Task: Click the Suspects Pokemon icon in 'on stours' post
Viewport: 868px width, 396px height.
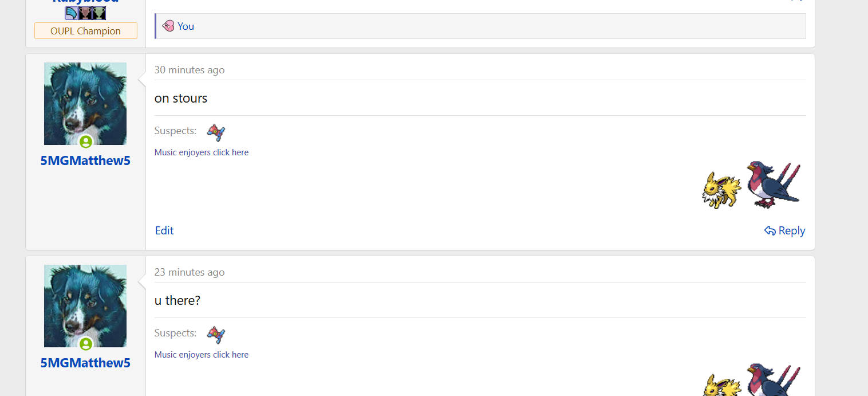Action: click(216, 132)
